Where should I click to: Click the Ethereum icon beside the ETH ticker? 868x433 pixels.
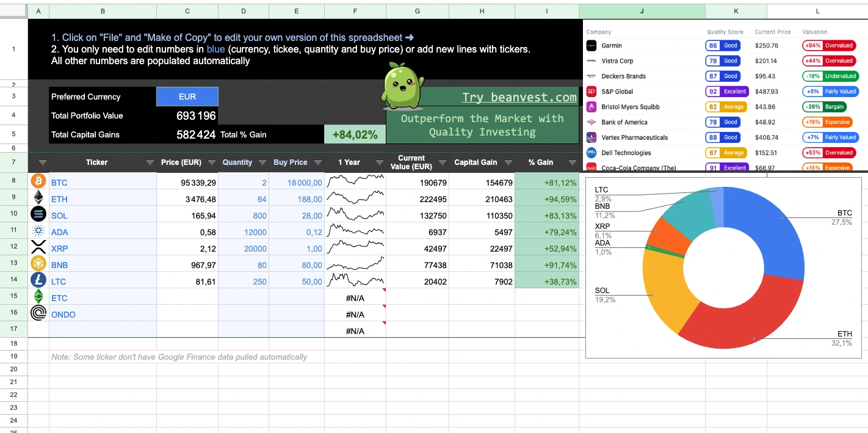[38, 198]
